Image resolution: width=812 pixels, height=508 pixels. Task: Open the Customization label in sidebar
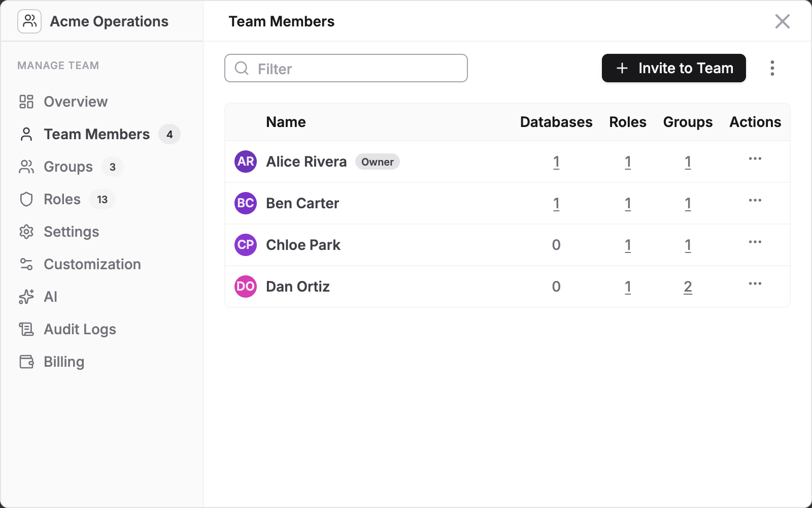92,264
